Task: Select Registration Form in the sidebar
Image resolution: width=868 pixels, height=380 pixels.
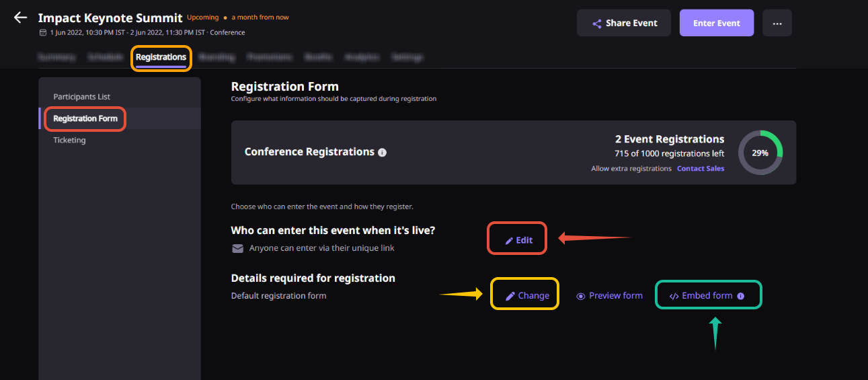Action: pos(85,118)
